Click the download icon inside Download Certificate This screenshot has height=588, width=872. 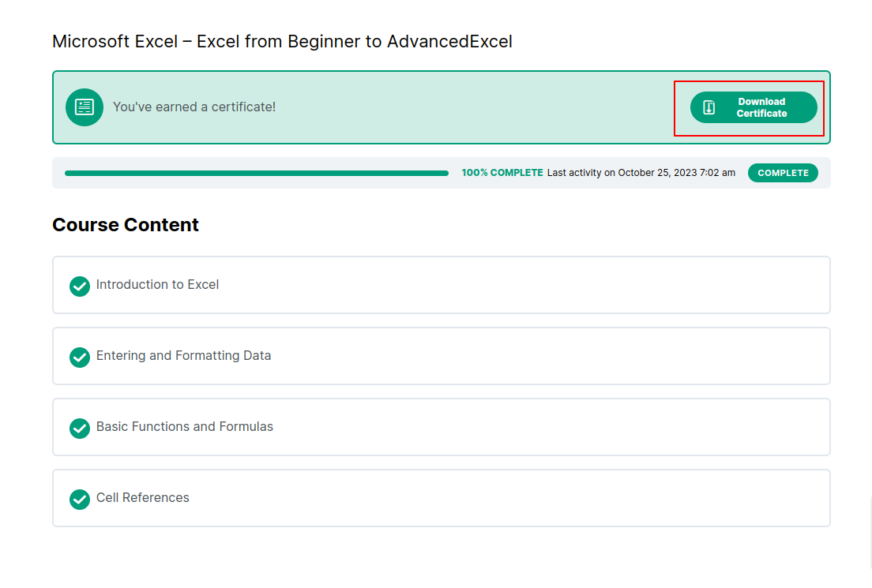coord(709,107)
